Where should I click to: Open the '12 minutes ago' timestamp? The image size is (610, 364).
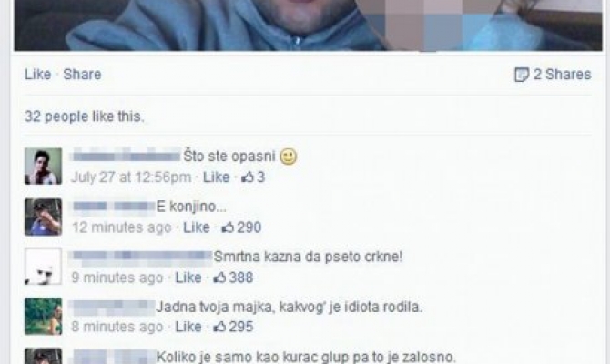[x=122, y=227]
